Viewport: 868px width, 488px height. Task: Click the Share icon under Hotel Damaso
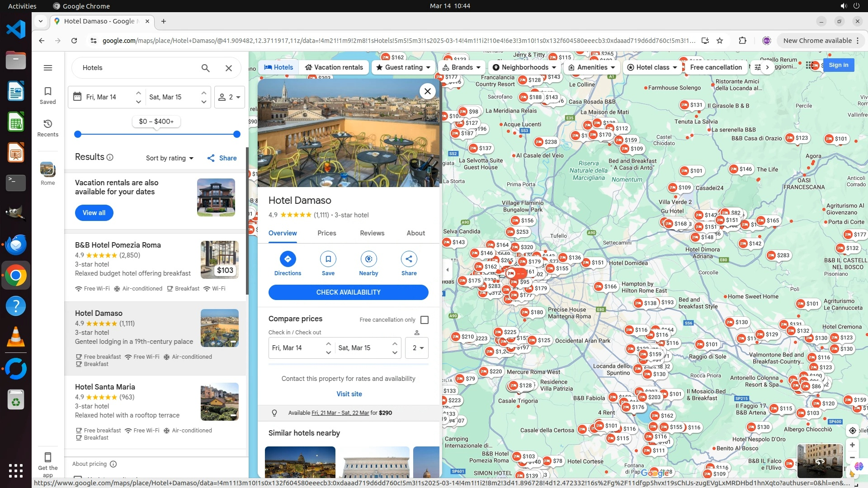409,259
